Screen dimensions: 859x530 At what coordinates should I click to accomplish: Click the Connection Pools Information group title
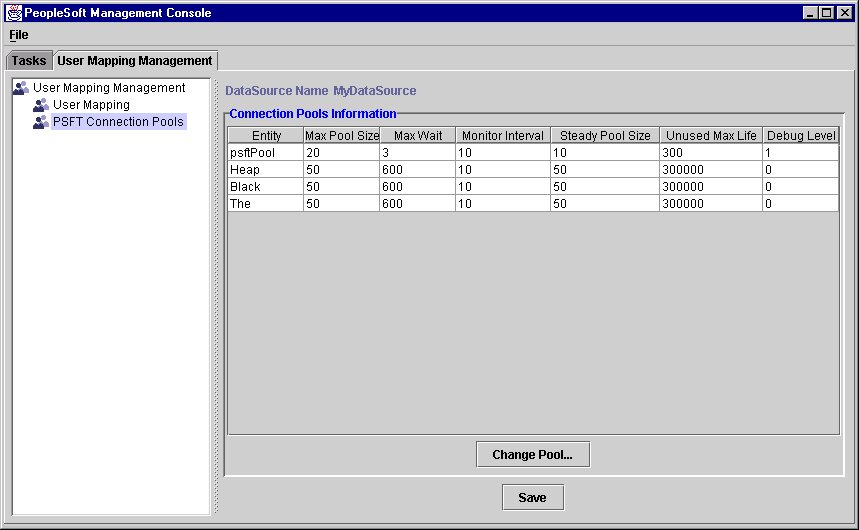click(313, 113)
